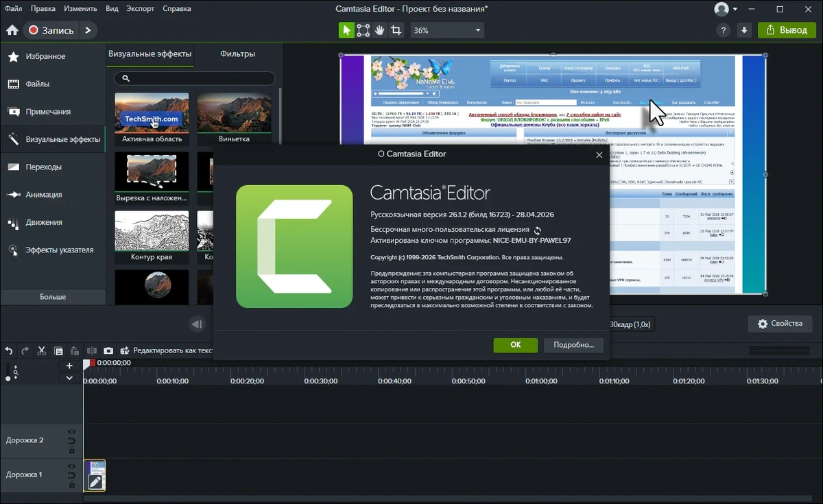Viewport: 823px width, 504px height.
Task: Expand record options arrow next to Запись
Action: tap(87, 30)
